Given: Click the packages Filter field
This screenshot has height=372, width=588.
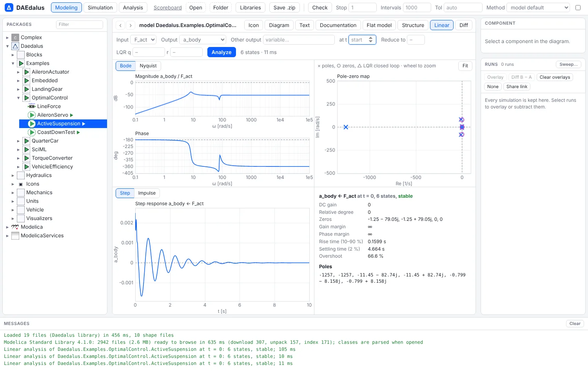Looking at the screenshot, I should [80, 24].
